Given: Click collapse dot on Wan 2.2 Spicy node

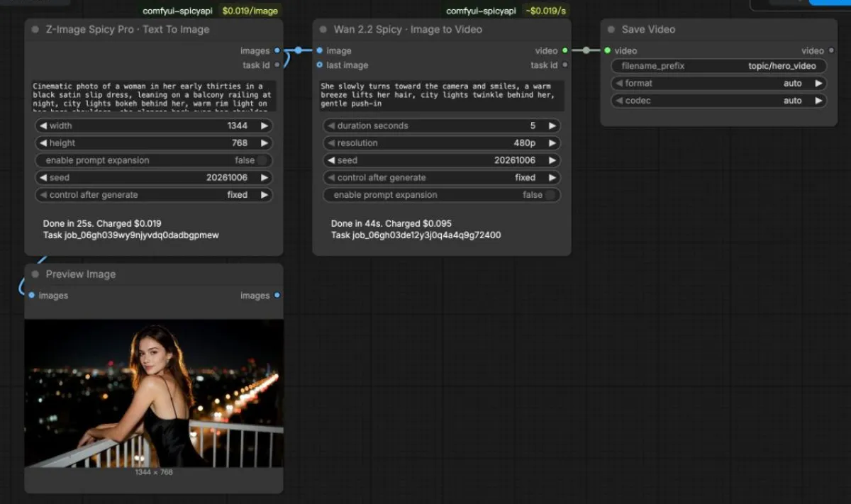Looking at the screenshot, I should pyautogui.click(x=323, y=30).
